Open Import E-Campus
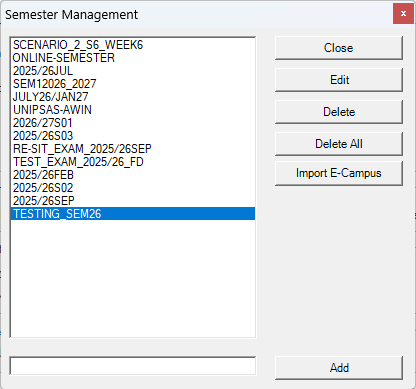The image size is (416, 389). click(x=339, y=173)
